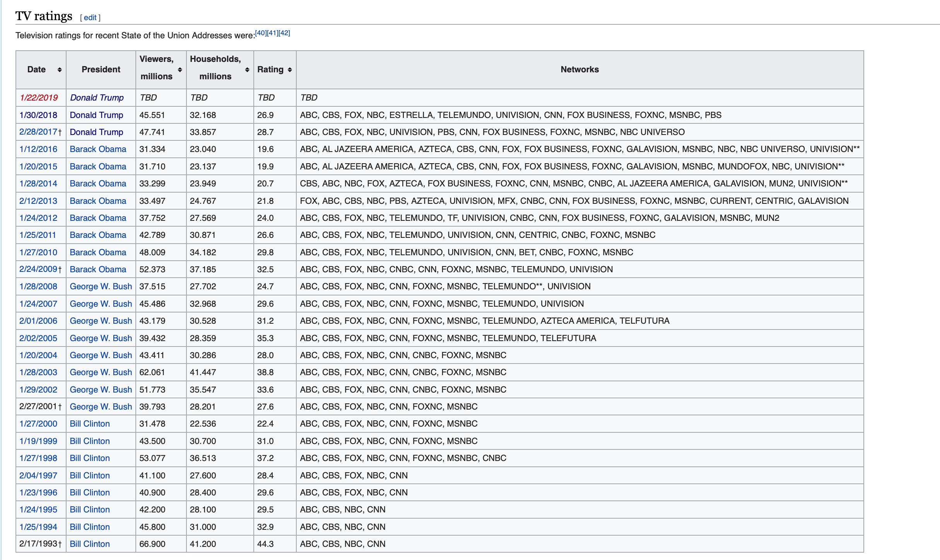Click Bill Clinton in the 1/27/1998 row

tap(90, 458)
